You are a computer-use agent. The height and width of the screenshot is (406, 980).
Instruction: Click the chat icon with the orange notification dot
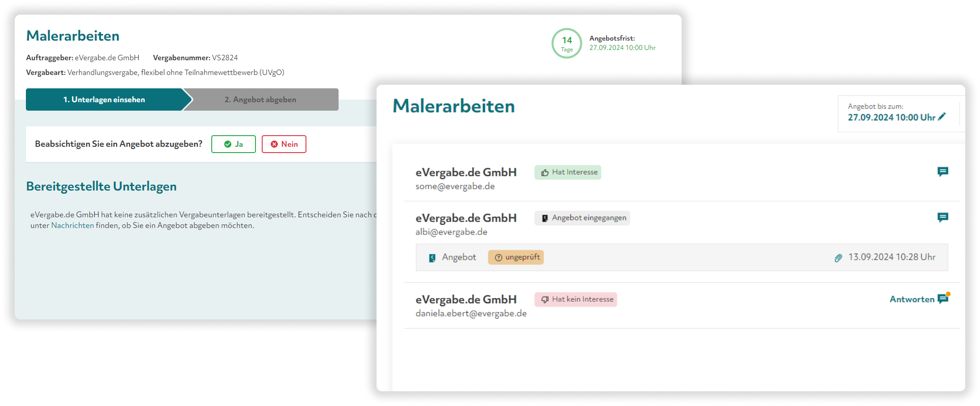coord(943,298)
